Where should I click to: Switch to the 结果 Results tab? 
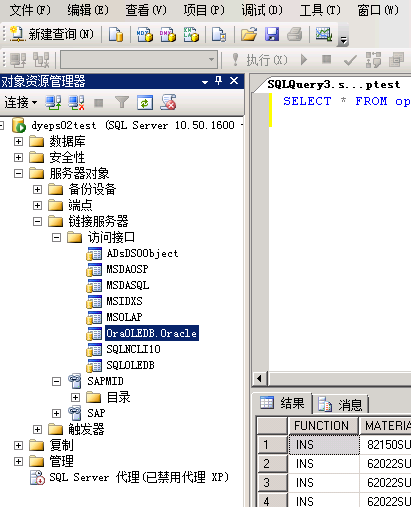pyautogui.click(x=283, y=404)
